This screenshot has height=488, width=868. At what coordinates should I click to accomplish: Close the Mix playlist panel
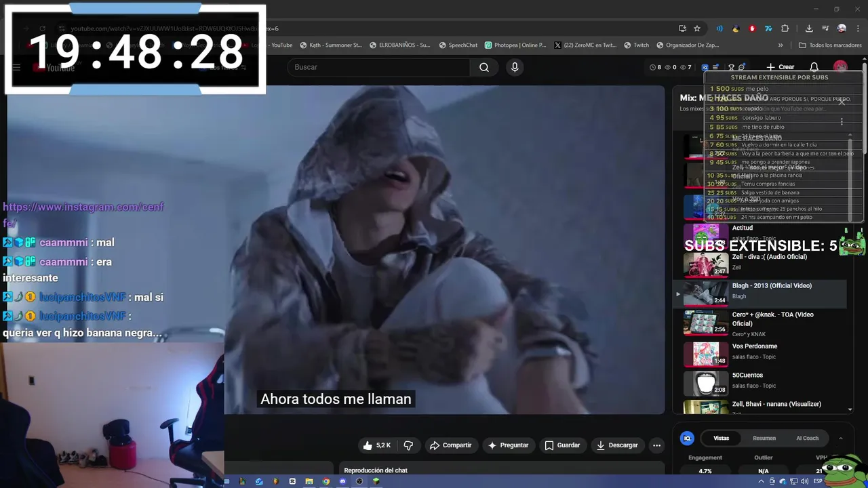(842, 102)
